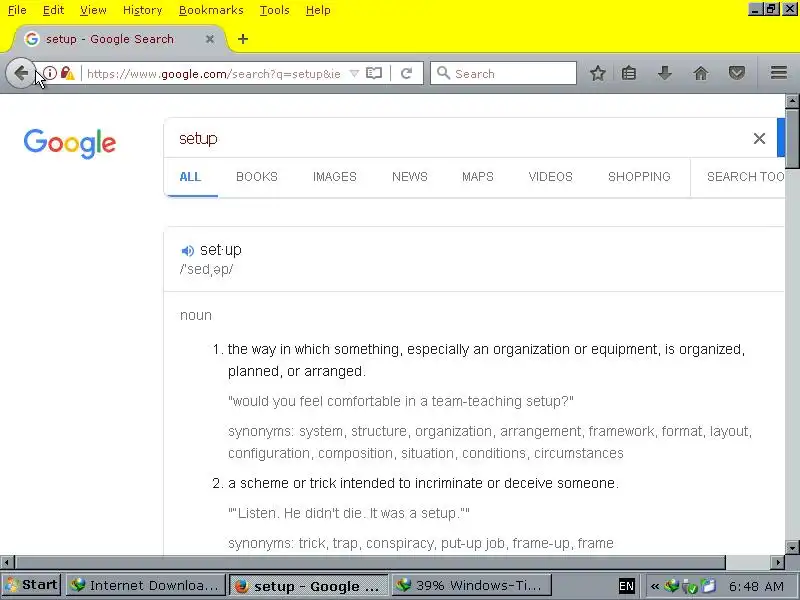Screen dimensions: 800x600
Task: Show bookmarks list icon
Action: [x=629, y=73]
